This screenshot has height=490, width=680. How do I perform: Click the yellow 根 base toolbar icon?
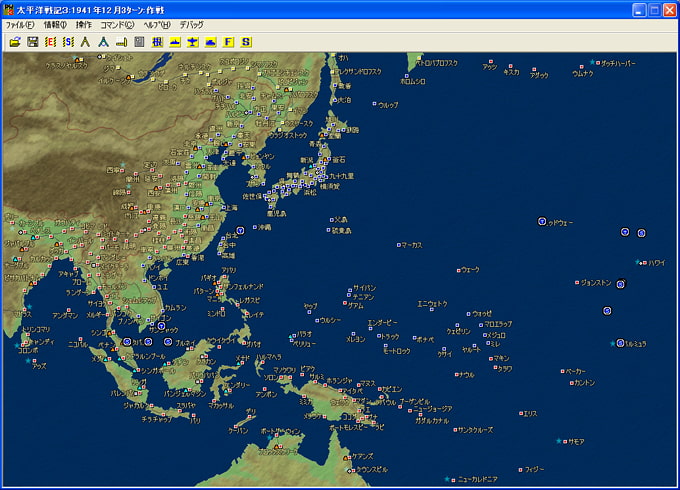tap(157, 42)
